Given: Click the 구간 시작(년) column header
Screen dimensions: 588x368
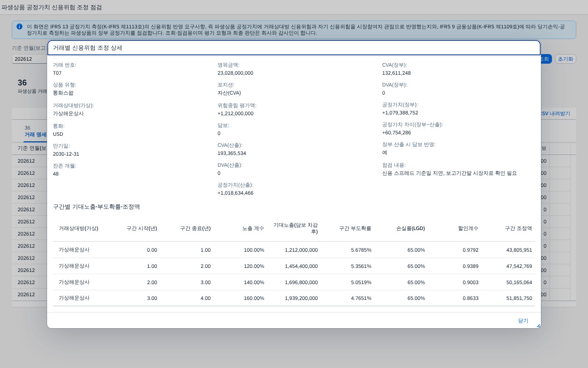Looking at the screenshot, I should pos(141,228).
